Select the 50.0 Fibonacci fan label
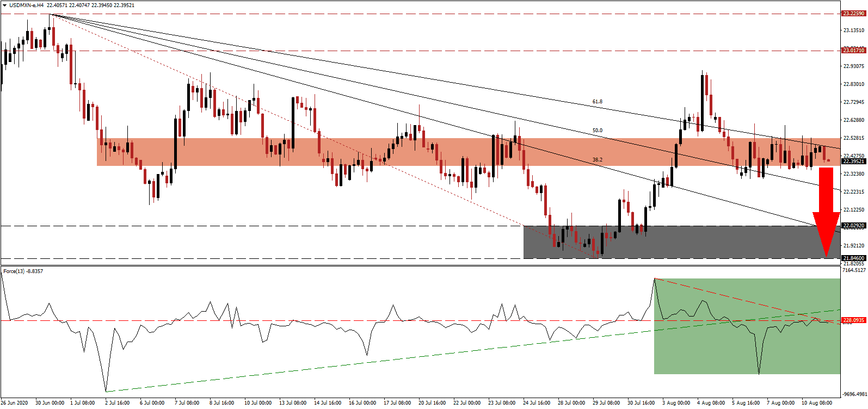Screen dimensions: 868x409 tap(597, 131)
